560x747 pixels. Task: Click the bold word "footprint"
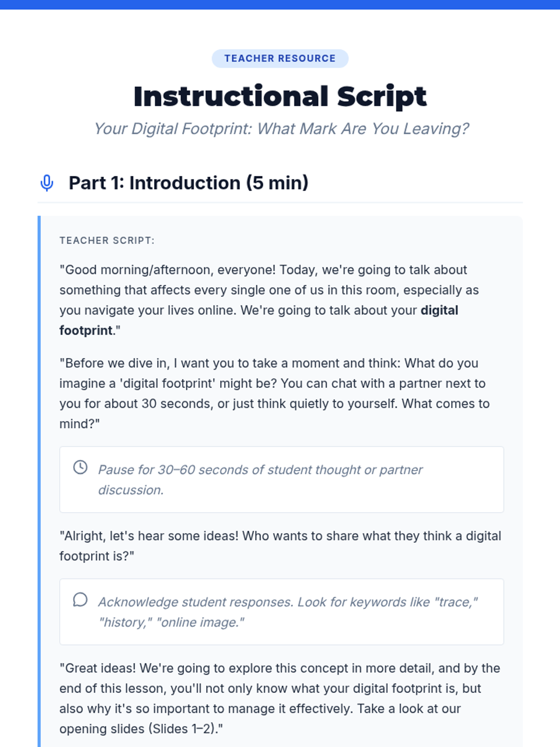(x=86, y=331)
